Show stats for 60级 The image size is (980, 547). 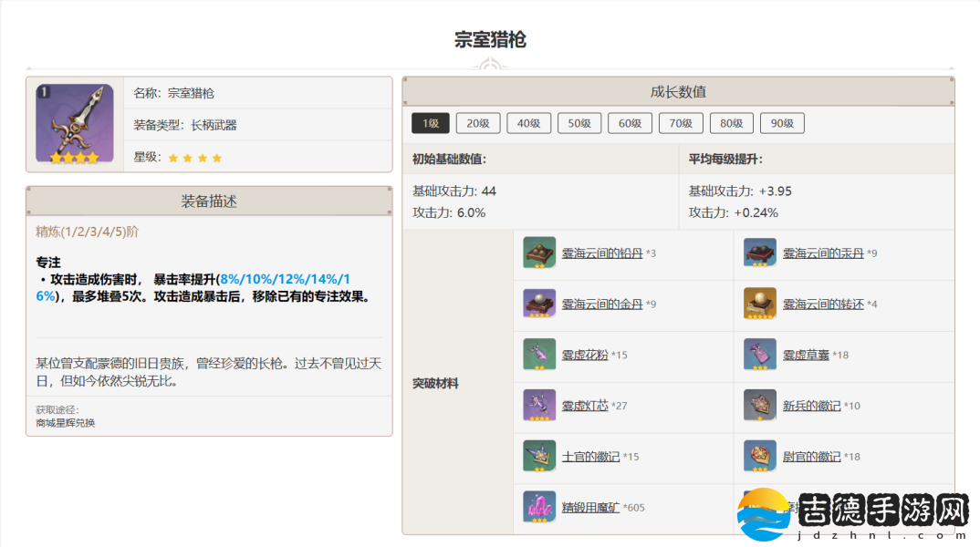(x=630, y=123)
